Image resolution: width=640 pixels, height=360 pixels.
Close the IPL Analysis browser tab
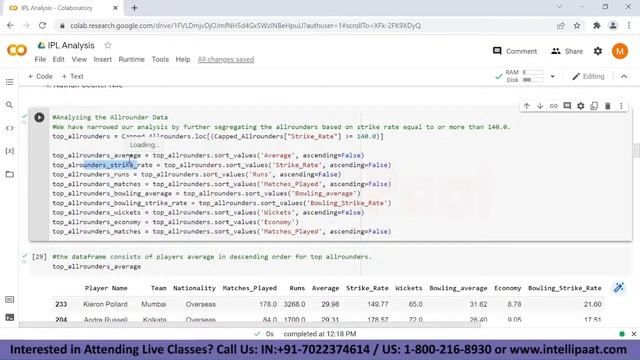click(115, 8)
